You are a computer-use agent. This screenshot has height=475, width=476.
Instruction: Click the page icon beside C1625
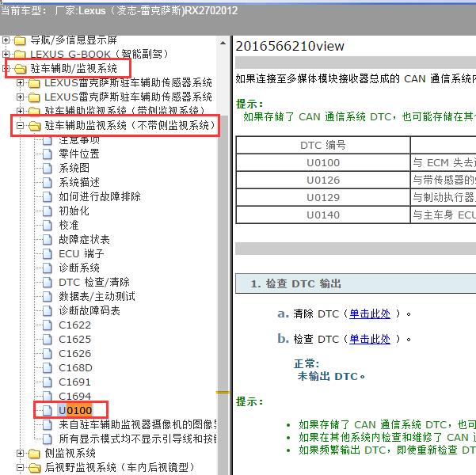click(47, 340)
